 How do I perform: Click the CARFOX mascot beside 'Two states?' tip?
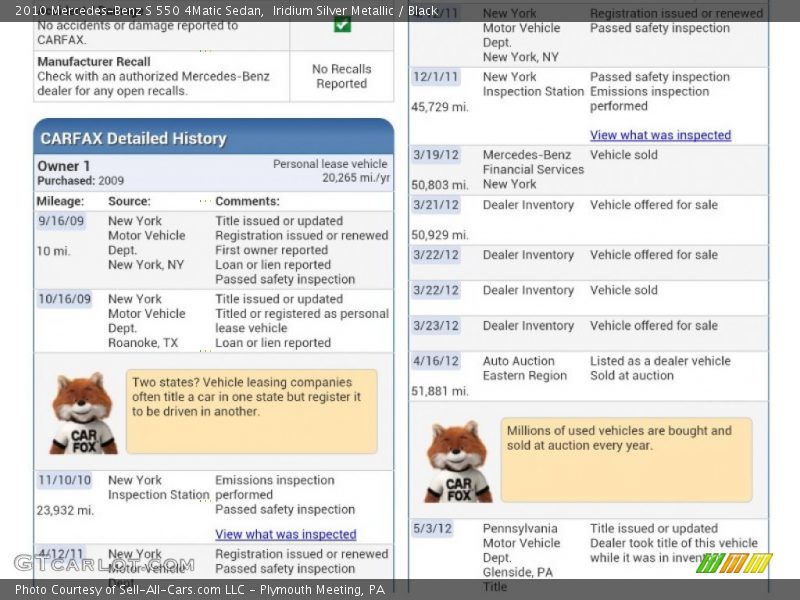83,414
